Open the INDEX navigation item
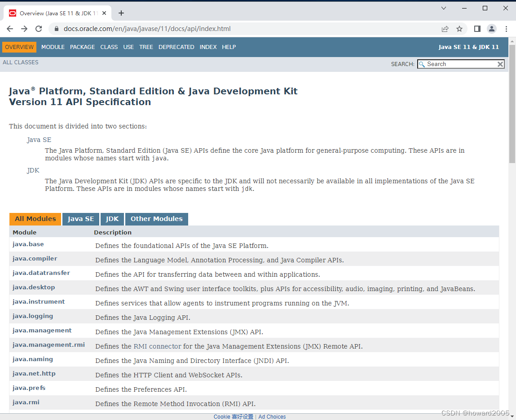This screenshot has height=420, width=516. click(208, 47)
